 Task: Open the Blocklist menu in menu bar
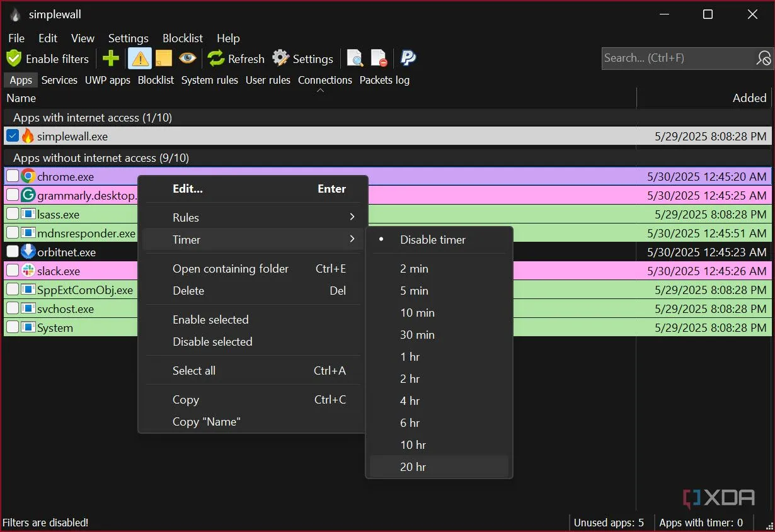[x=182, y=38]
